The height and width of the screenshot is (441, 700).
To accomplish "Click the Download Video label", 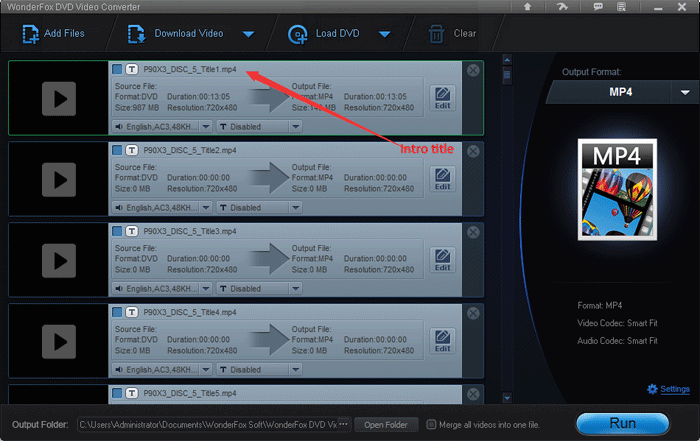I will [189, 33].
